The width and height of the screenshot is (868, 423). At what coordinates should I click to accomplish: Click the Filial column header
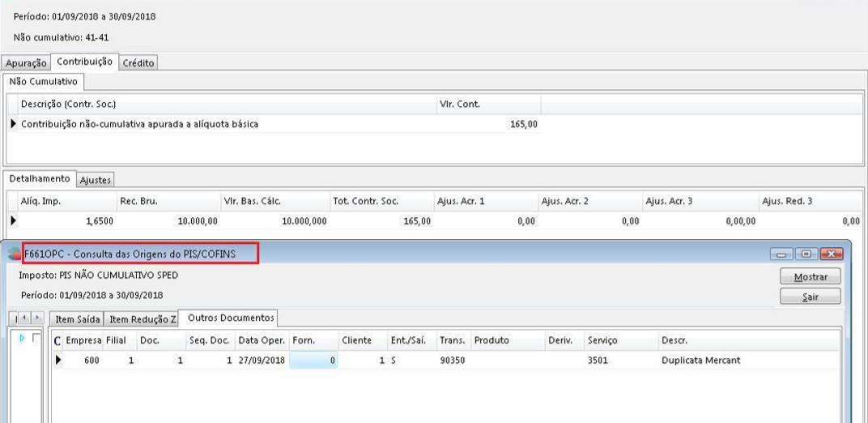point(120,340)
